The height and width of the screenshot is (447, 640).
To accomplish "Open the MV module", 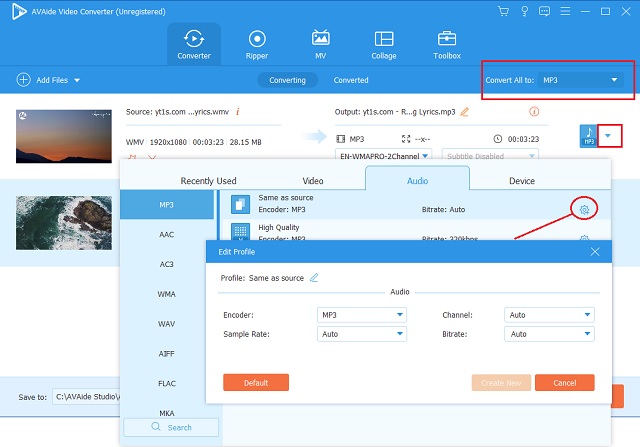I will [x=320, y=44].
